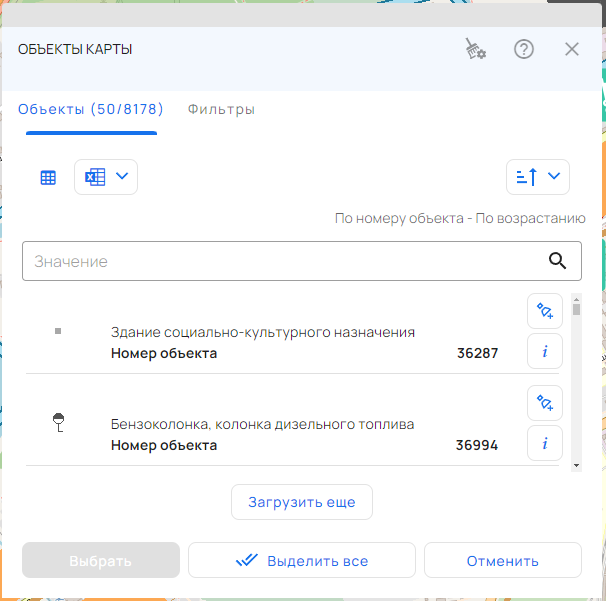606x601 pixels.
Task: Switch to the Фильтры tab
Action: (x=221, y=110)
